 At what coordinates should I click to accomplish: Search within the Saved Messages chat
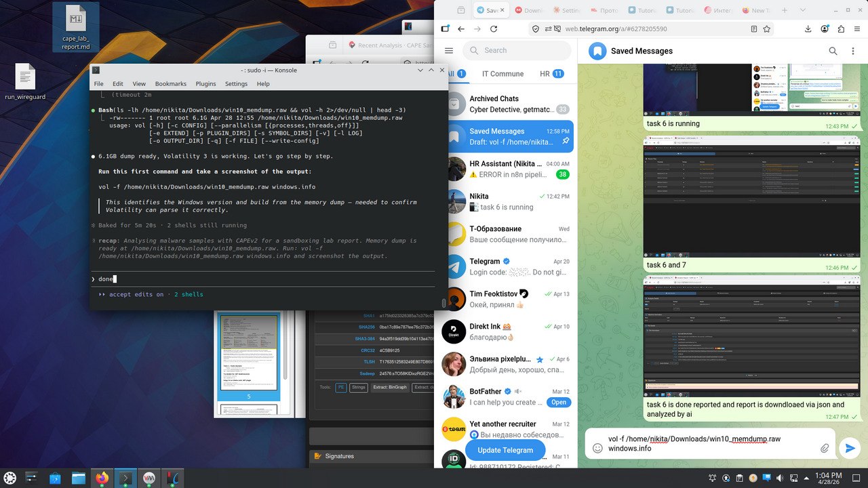click(x=833, y=51)
